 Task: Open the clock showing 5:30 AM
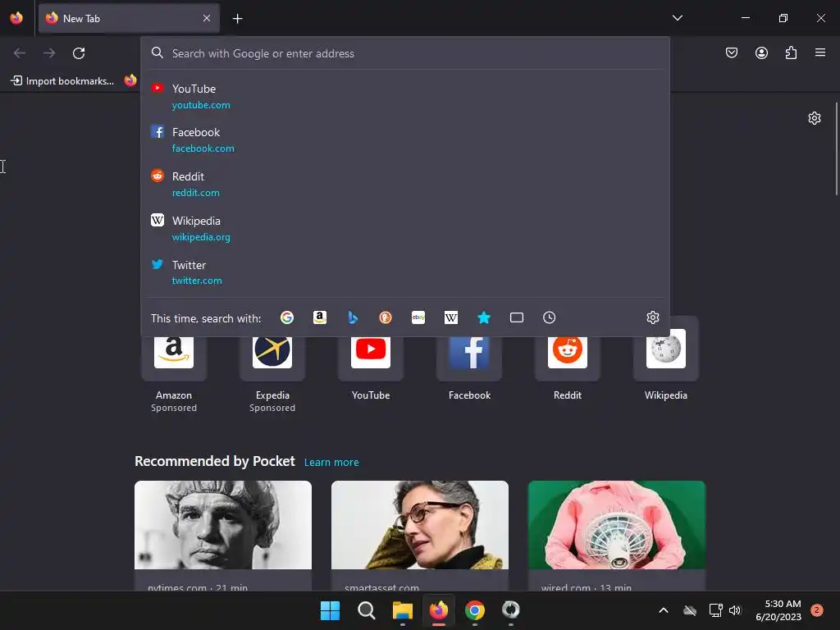(778, 610)
